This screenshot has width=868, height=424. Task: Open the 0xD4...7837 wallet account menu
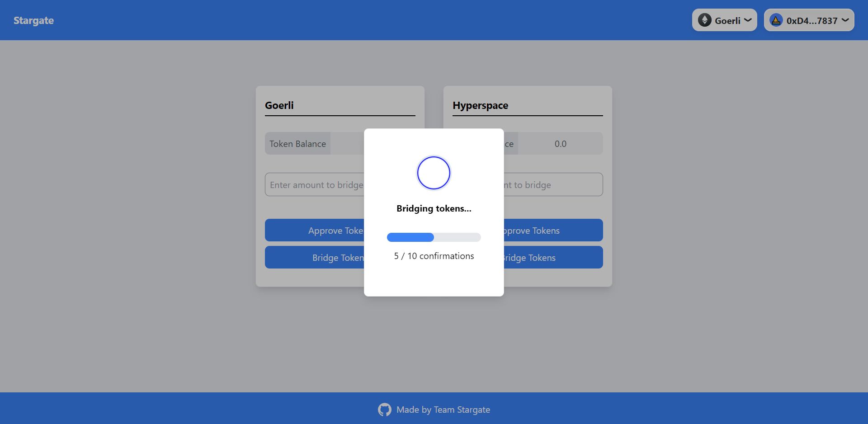809,20
